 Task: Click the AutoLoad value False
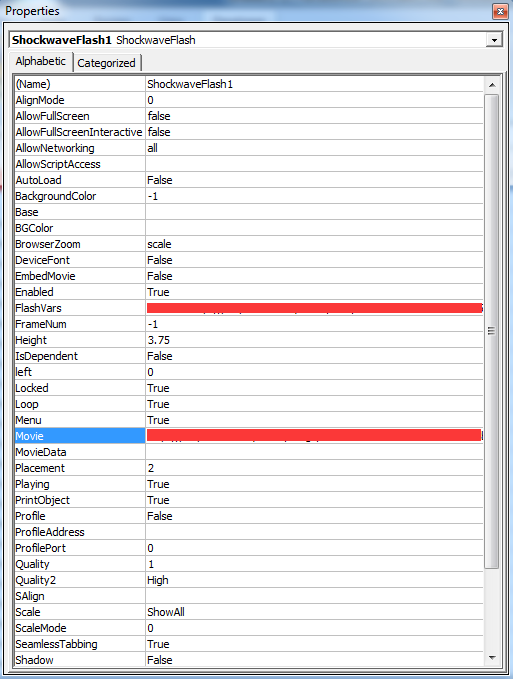314,180
